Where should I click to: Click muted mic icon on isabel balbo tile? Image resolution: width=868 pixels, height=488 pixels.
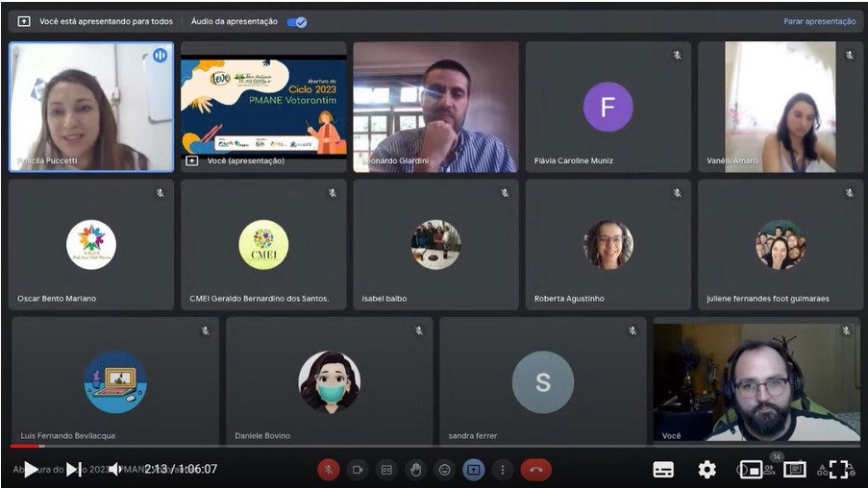tap(505, 193)
